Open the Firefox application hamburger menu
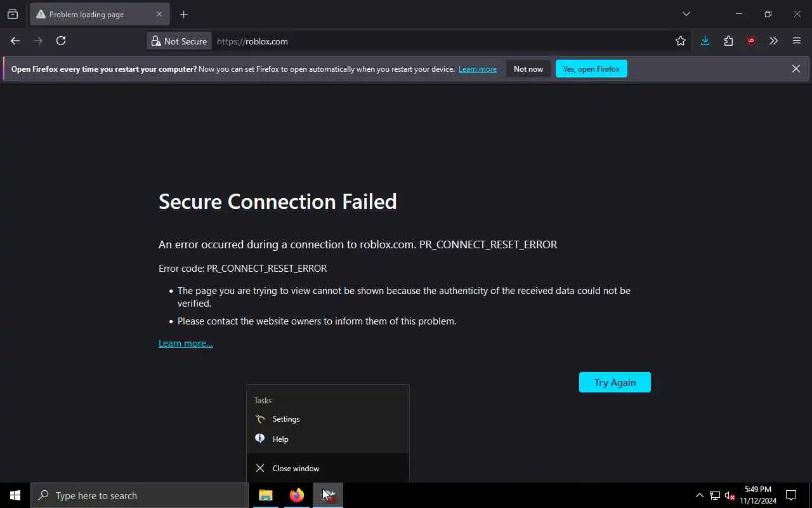Screen dimensions: 812x508 point(797,41)
